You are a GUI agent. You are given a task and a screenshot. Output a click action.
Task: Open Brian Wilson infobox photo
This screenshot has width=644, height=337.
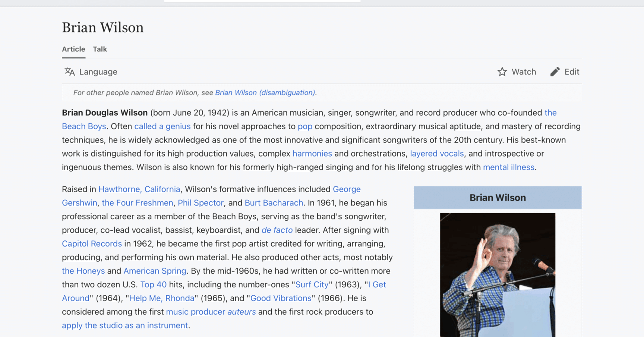click(x=497, y=275)
